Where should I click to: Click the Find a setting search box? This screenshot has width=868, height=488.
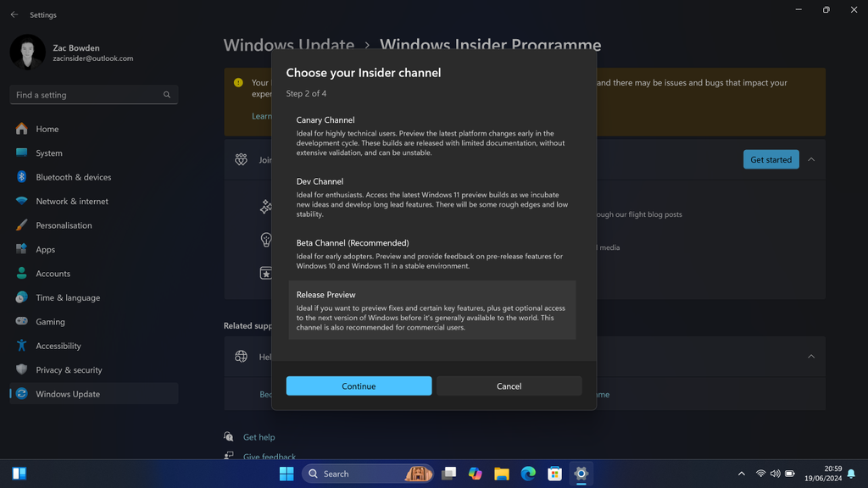[93, 95]
